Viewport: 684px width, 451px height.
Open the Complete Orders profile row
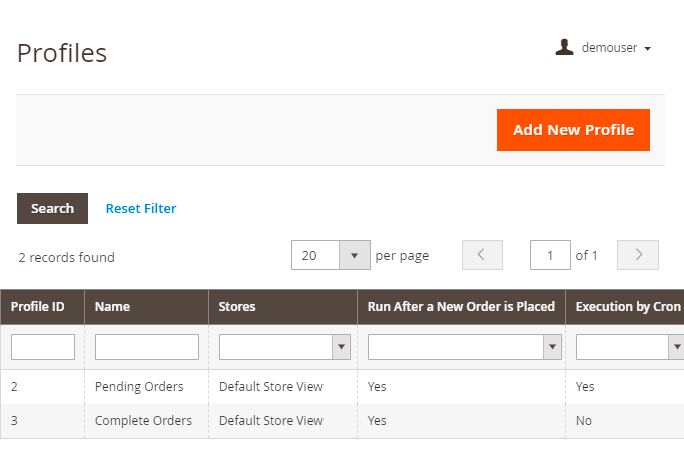click(143, 421)
